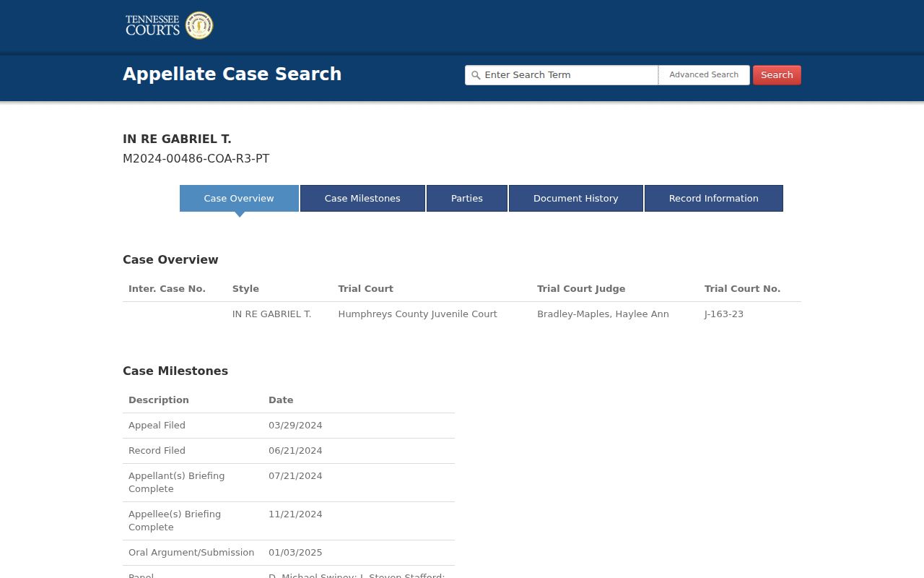Screen dimensions: 924x578
Task: Select the Case Overview tab
Action: pyautogui.click(x=239, y=198)
